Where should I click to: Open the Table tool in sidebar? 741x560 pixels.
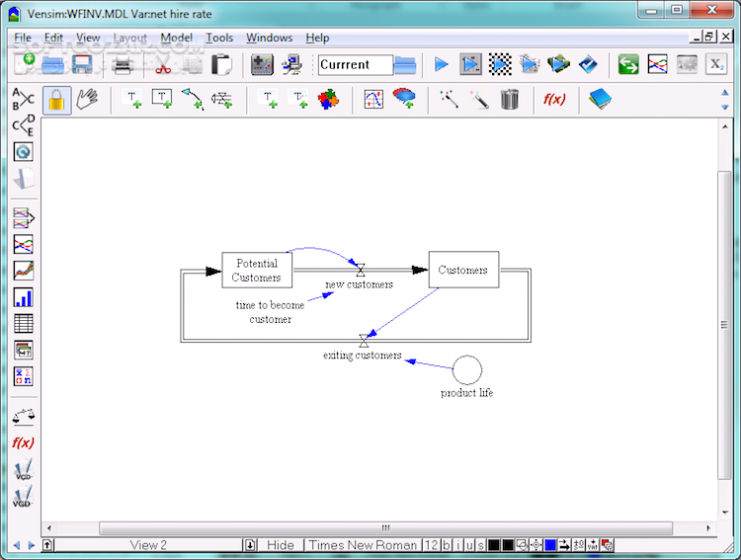click(x=23, y=324)
